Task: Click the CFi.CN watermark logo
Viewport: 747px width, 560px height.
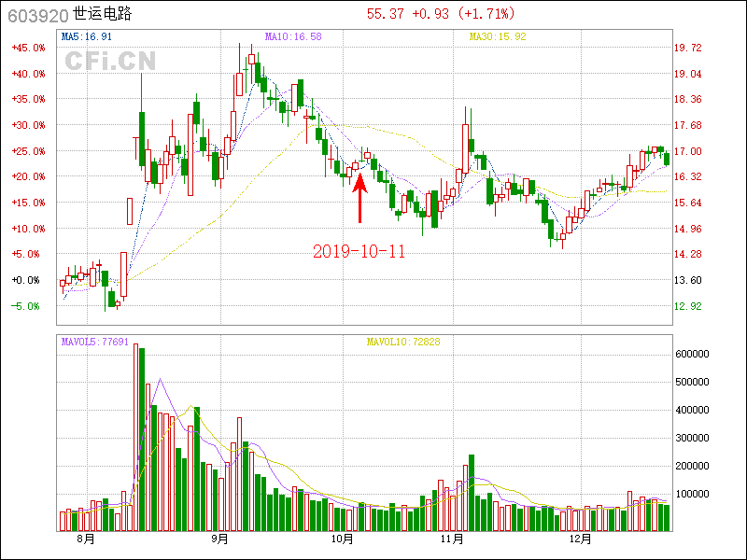Action: [x=110, y=62]
